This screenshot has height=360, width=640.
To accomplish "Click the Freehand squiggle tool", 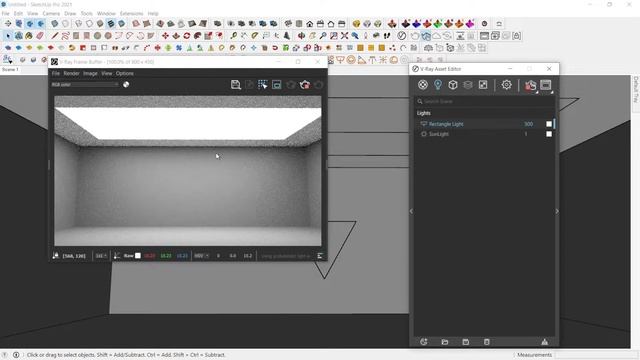I will pyautogui.click(x=65, y=36).
